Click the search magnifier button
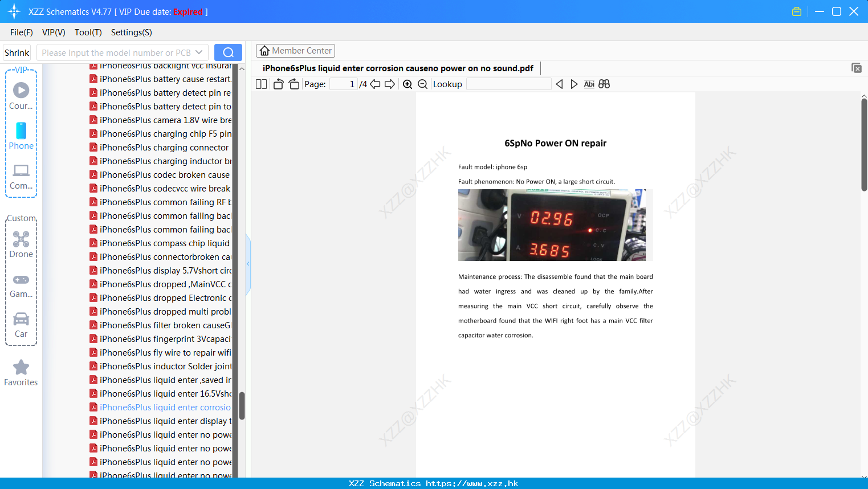The image size is (868, 489). point(228,52)
